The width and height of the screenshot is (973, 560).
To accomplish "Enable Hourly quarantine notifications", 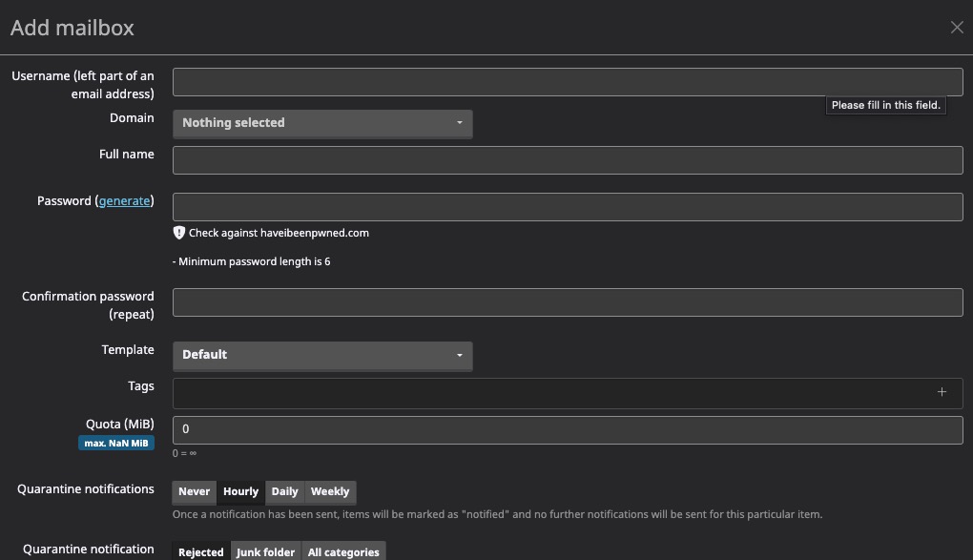I will (239, 491).
